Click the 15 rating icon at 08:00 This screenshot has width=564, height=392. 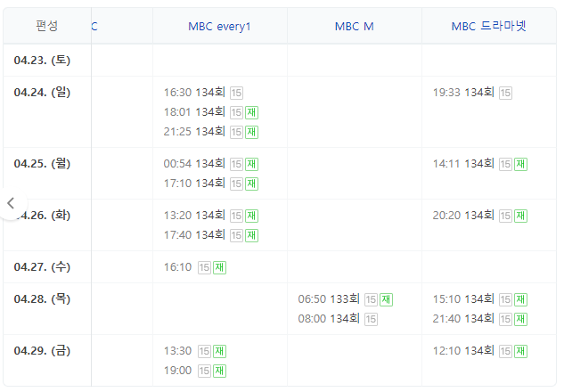[371, 319]
